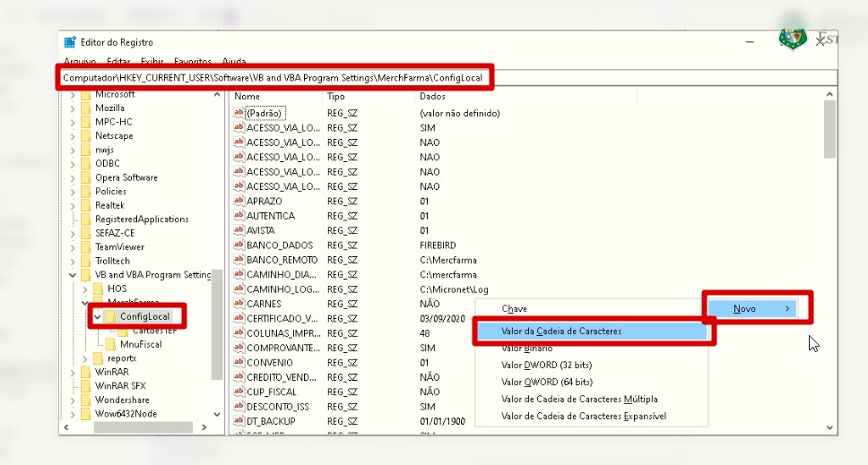The image size is (868, 465).
Task: Click the DT_BACKUP value icon
Action: (239, 421)
